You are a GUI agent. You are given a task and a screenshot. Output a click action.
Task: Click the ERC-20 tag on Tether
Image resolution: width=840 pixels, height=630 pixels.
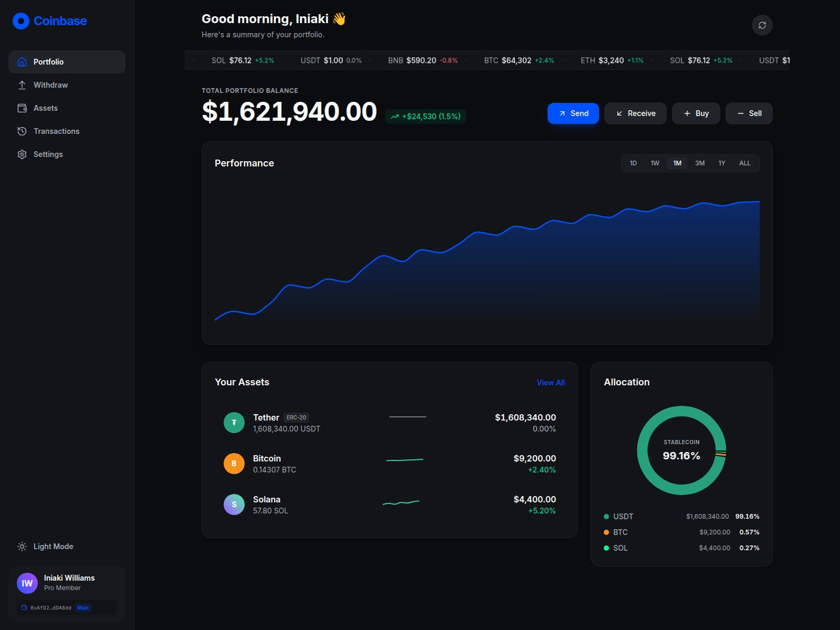point(296,417)
